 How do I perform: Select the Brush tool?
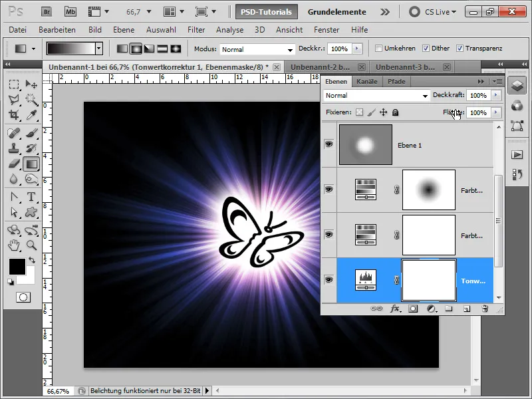point(31,133)
